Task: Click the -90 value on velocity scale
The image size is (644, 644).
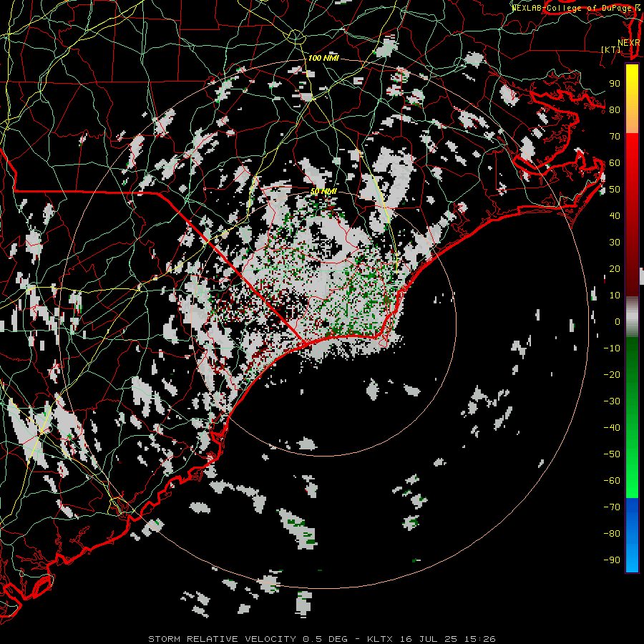Action: point(612,560)
